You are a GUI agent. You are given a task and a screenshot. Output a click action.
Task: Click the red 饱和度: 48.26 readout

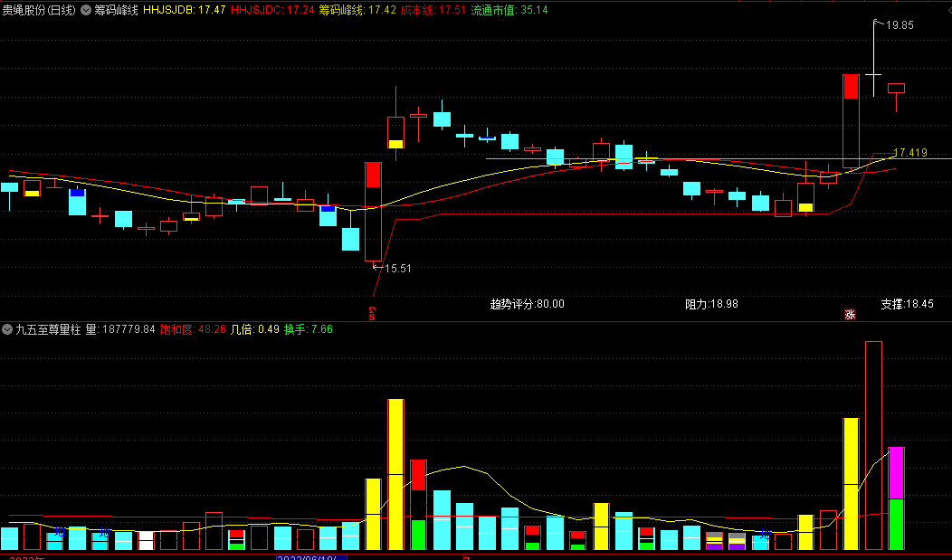coord(193,329)
